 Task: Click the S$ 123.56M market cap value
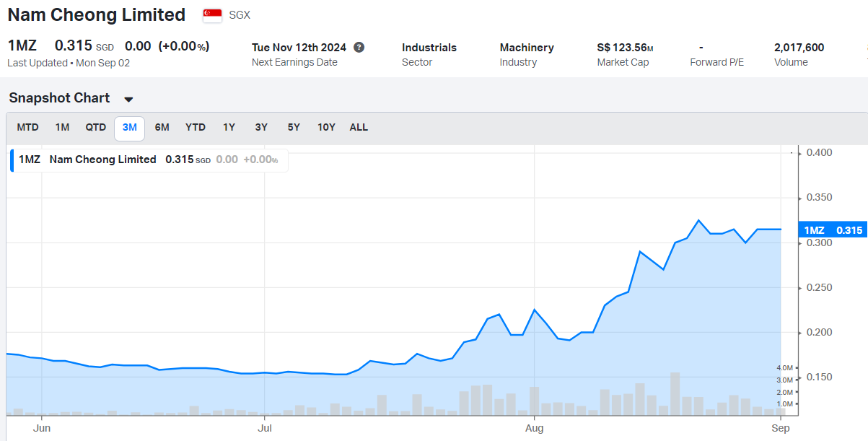pyautogui.click(x=626, y=48)
